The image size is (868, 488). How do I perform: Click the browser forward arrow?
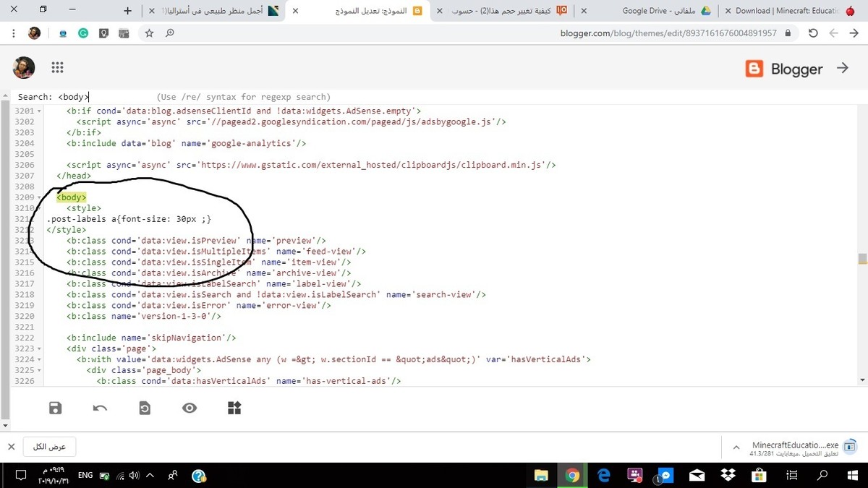(x=833, y=33)
